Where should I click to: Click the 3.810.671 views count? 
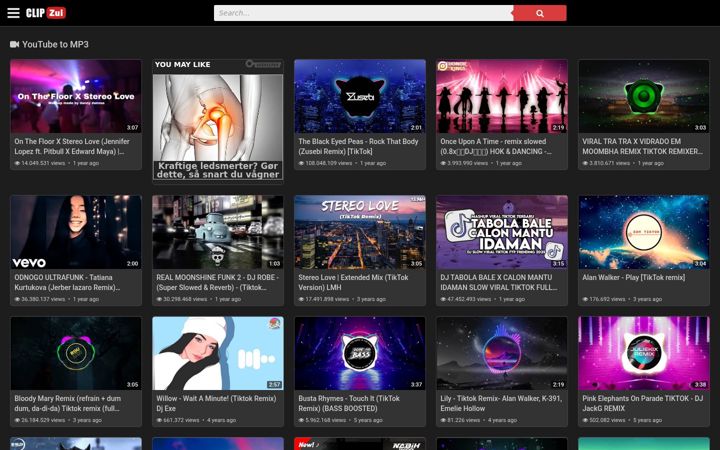point(610,163)
